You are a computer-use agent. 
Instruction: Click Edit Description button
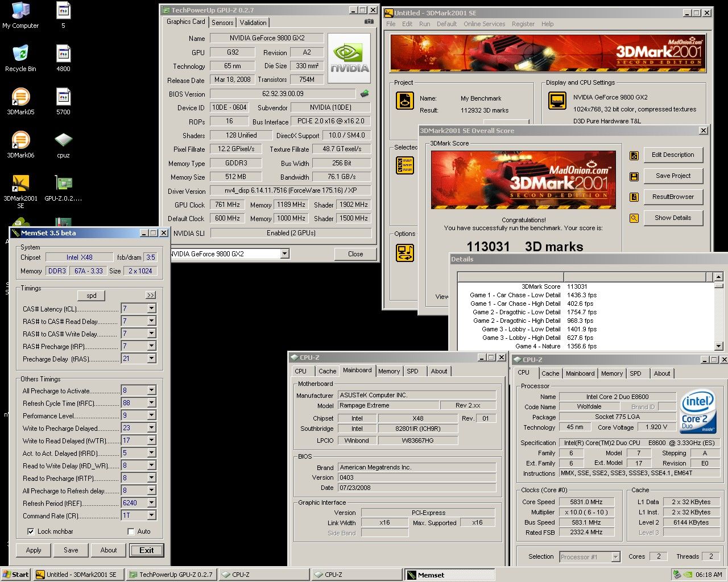click(673, 155)
